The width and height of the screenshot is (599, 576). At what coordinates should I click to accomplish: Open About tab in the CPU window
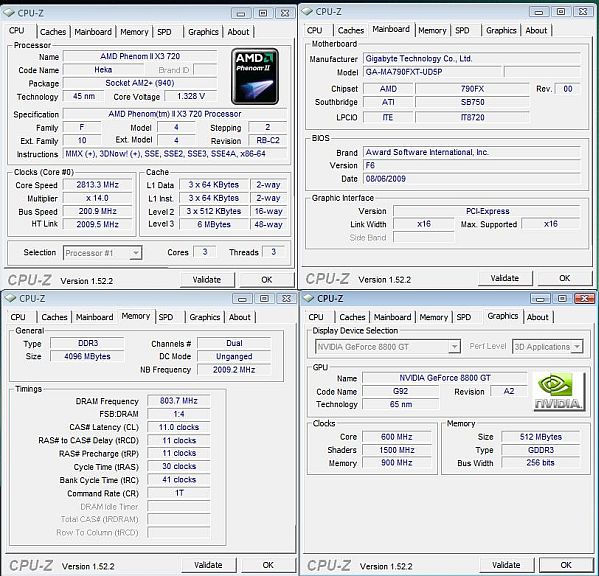238,32
